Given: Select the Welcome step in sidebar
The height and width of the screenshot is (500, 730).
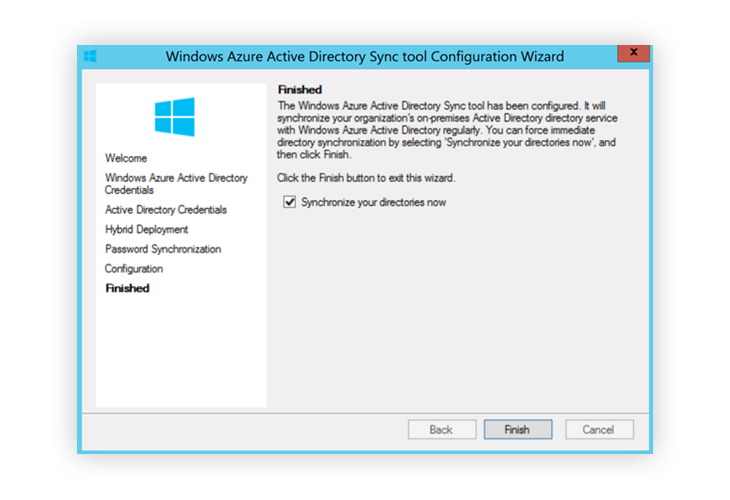Looking at the screenshot, I should pyautogui.click(x=126, y=158).
